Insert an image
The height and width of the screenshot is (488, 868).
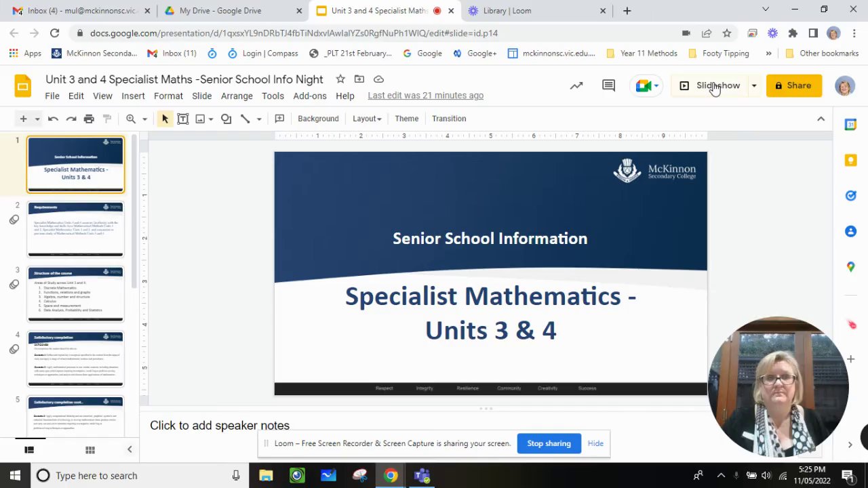point(200,119)
